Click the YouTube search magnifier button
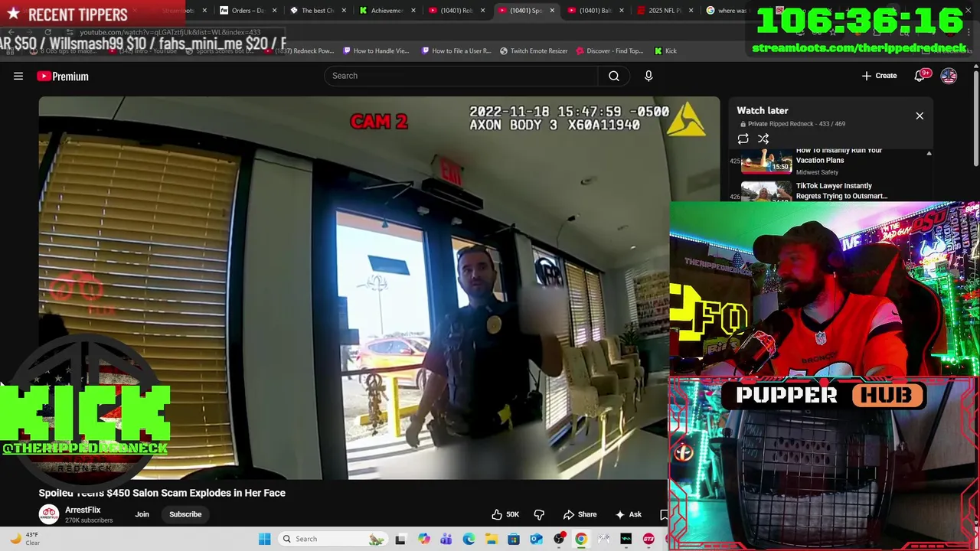This screenshot has height=551, width=980. point(614,76)
